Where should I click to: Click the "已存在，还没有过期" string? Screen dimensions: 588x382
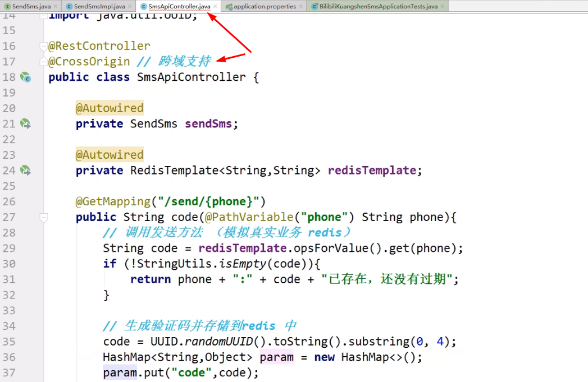(388, 279)
